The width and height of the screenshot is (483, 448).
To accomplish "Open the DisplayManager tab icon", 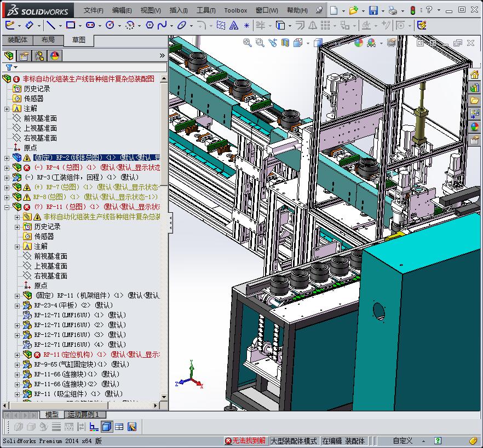I will (x=54, y=56).
